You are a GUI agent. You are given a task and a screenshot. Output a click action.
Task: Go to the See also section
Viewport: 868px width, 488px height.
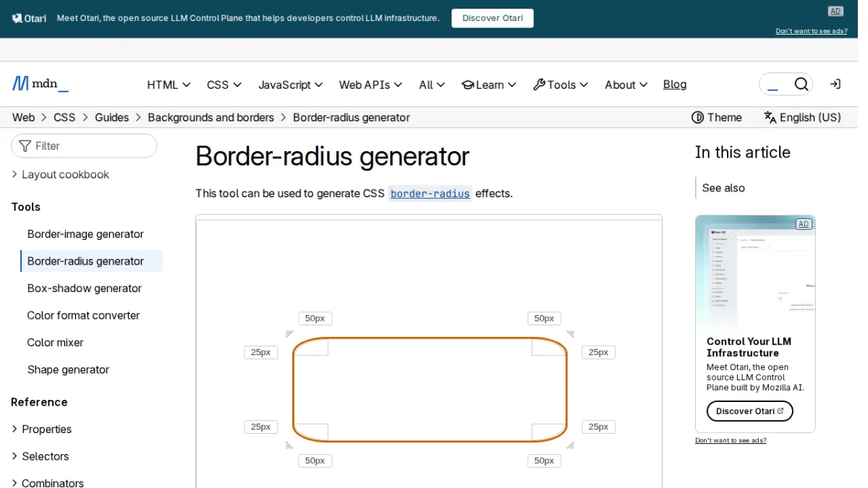(x=723, y=188)
